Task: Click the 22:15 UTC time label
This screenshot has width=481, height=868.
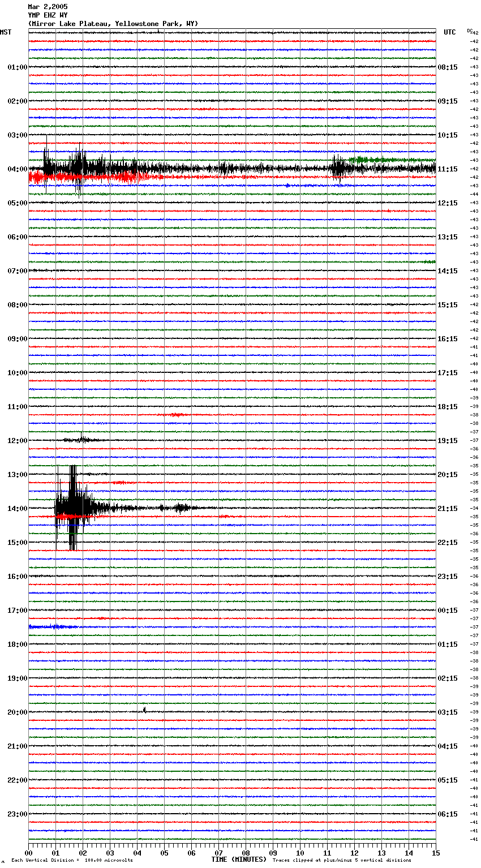Action: click(448, 543)
